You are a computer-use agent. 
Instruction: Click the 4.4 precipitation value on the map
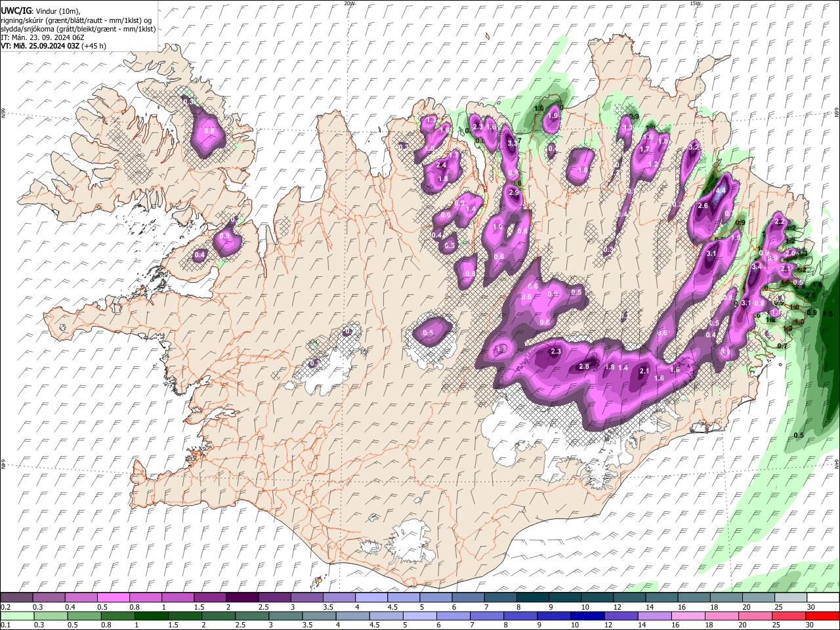pos(721,191)
